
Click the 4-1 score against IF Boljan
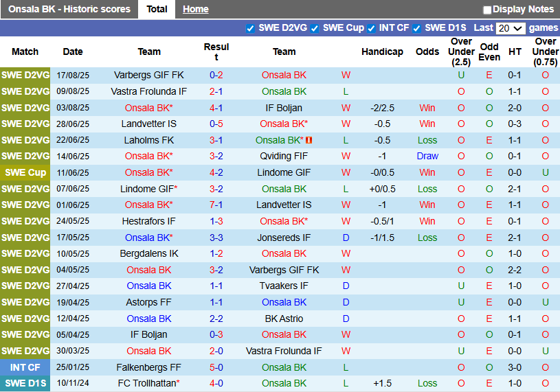(x=216, y=108)
